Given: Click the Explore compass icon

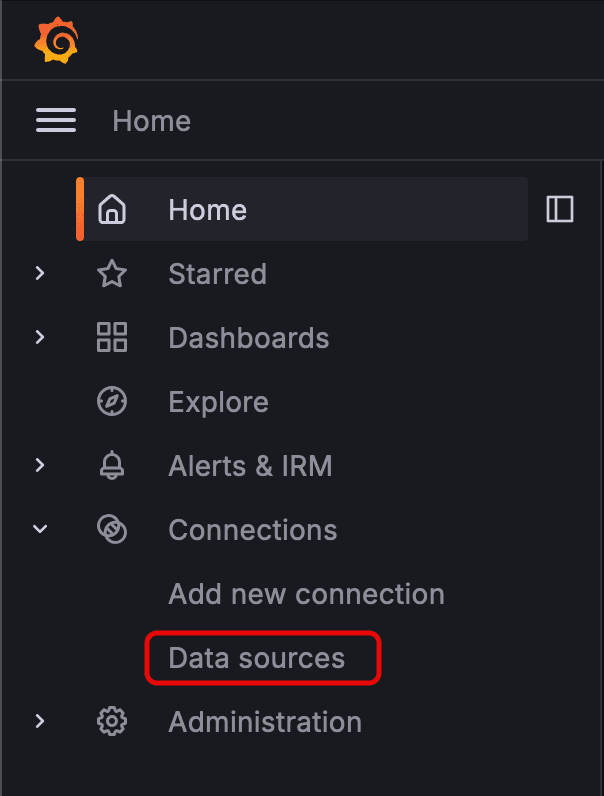Looking at the screenshot, I should pyautogui.click(x=112, y=401).
